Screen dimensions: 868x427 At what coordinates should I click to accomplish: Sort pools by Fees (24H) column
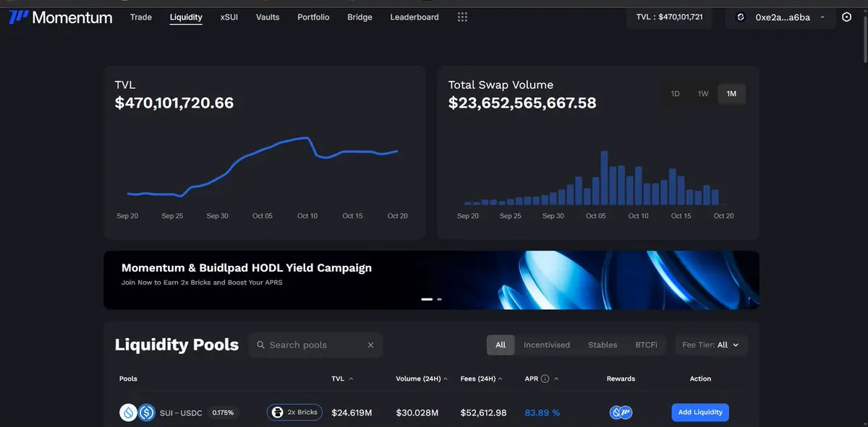482,379
